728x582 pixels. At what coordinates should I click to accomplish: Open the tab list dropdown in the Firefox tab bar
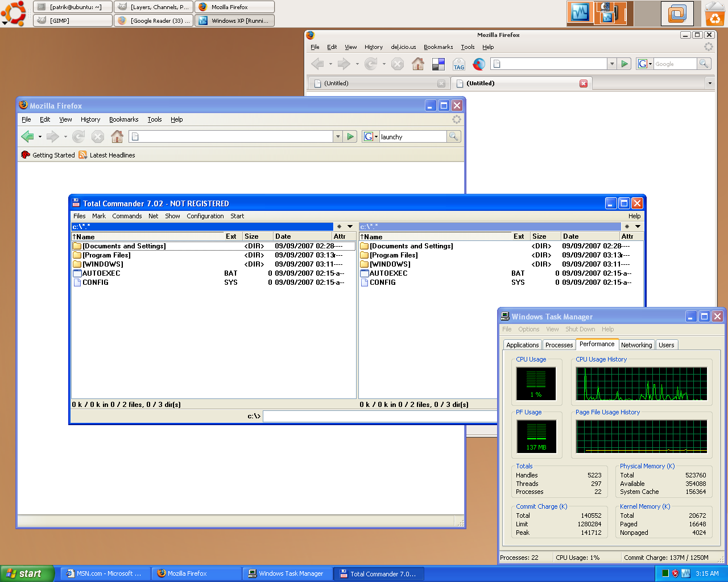(x=710, y=84)
